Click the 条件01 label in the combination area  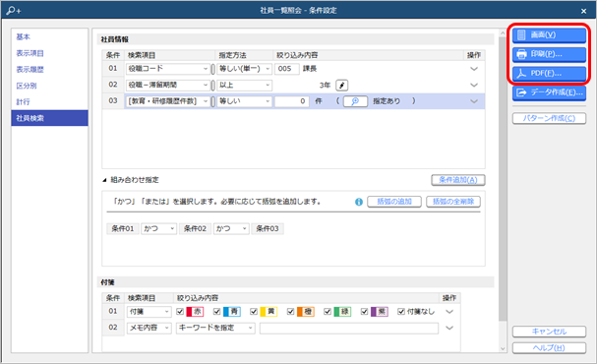123,228
